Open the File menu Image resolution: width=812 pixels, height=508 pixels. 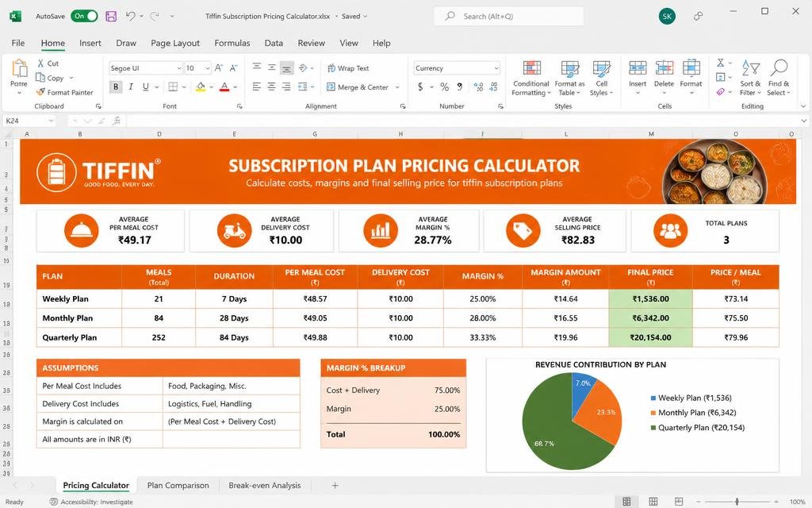18,43
